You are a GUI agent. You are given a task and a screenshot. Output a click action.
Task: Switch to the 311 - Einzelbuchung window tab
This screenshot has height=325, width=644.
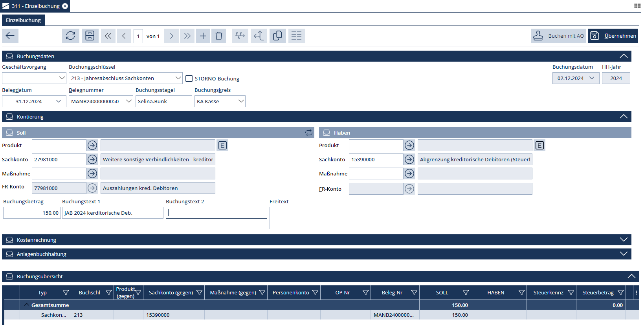click(x=35, y=6)
